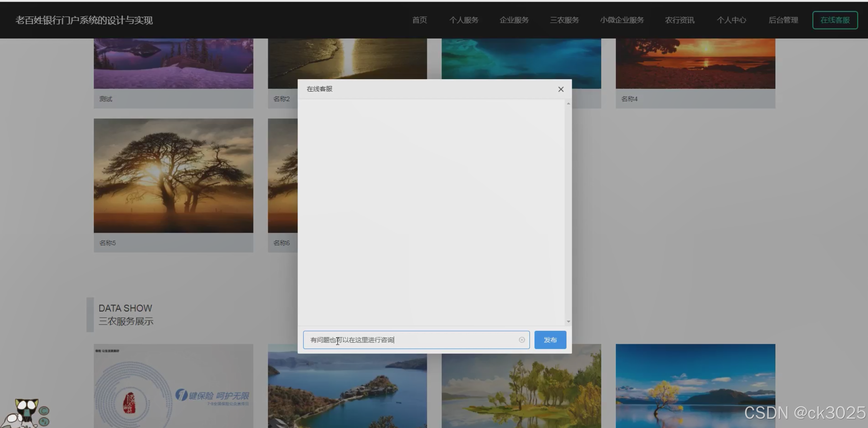Open the 首页 menu item
868x428 pixels.
click(x=419, y=20)
